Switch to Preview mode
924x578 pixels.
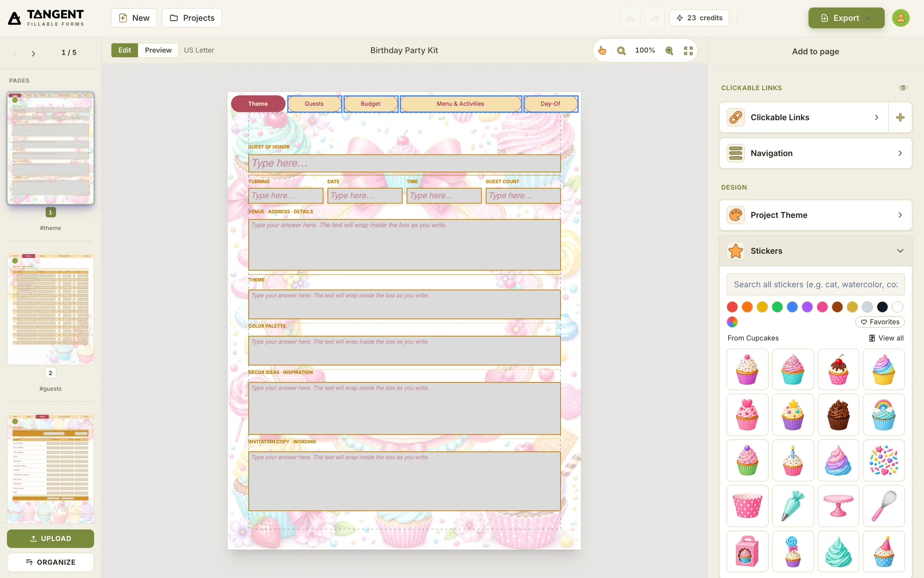click(x=158, y=50)
